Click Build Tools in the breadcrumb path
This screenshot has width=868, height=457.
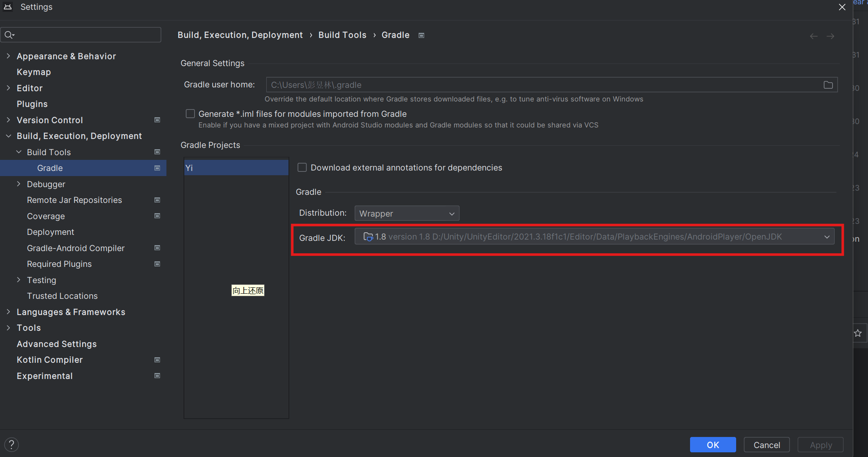[342, 35]
